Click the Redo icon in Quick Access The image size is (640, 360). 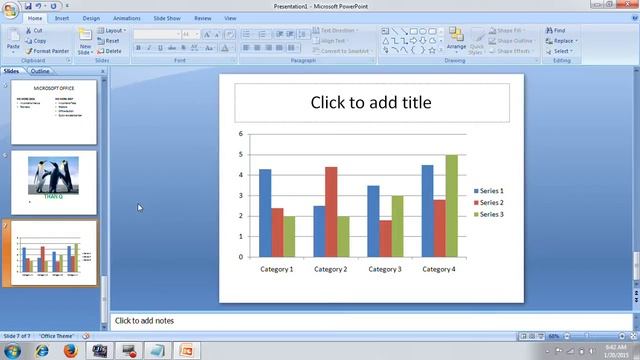[x=53, y=6]
